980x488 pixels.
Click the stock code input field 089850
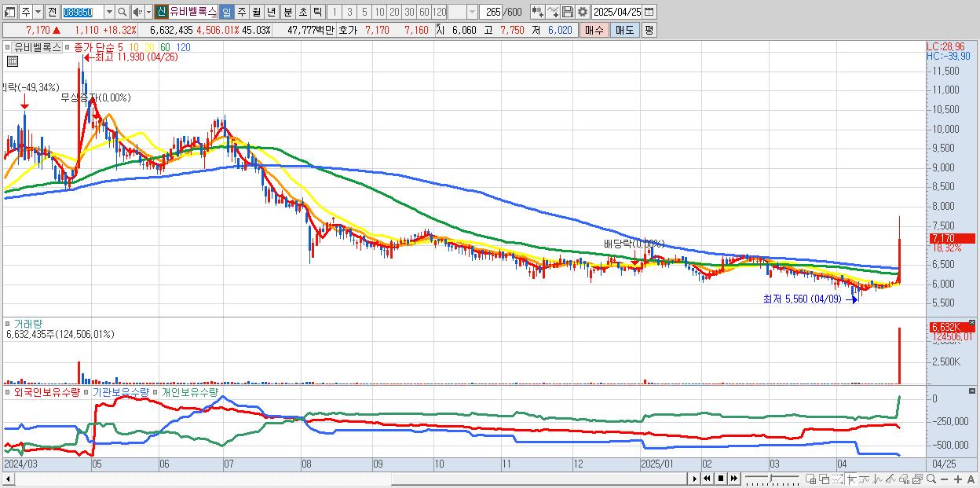click(82, 12)
